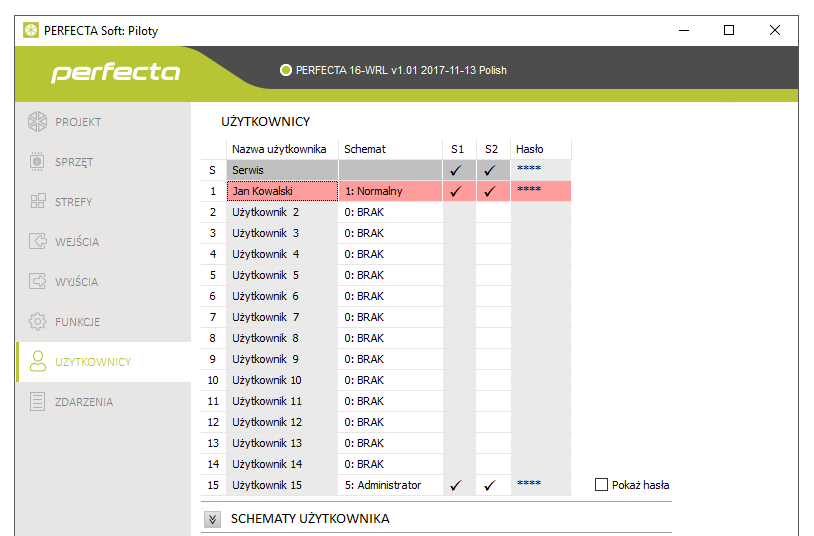Expand the Schematy użytkownika section

coord(212,519)
